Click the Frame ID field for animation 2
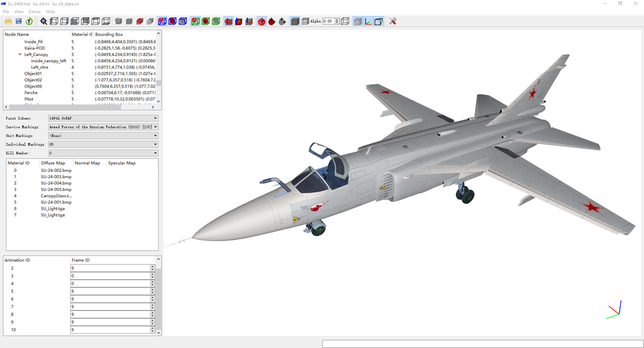The height and width of the screenshot is (348, 644). click(111, 268)
